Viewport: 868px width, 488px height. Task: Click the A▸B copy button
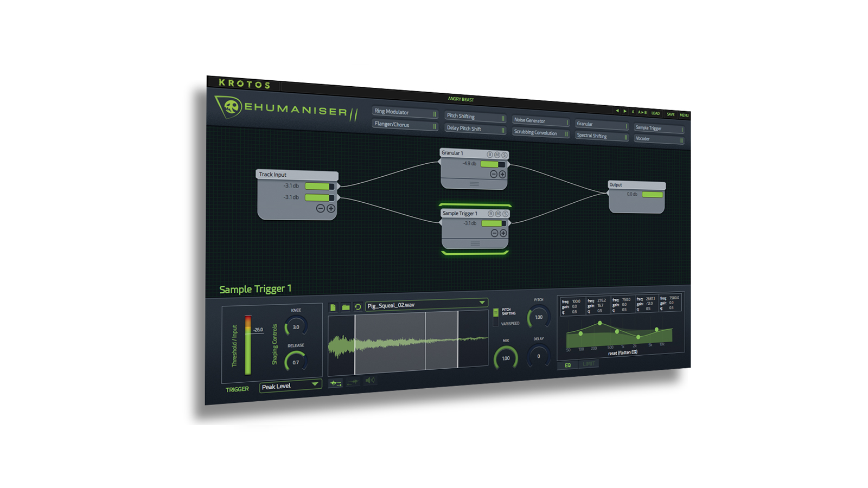[x=642, y=112]
